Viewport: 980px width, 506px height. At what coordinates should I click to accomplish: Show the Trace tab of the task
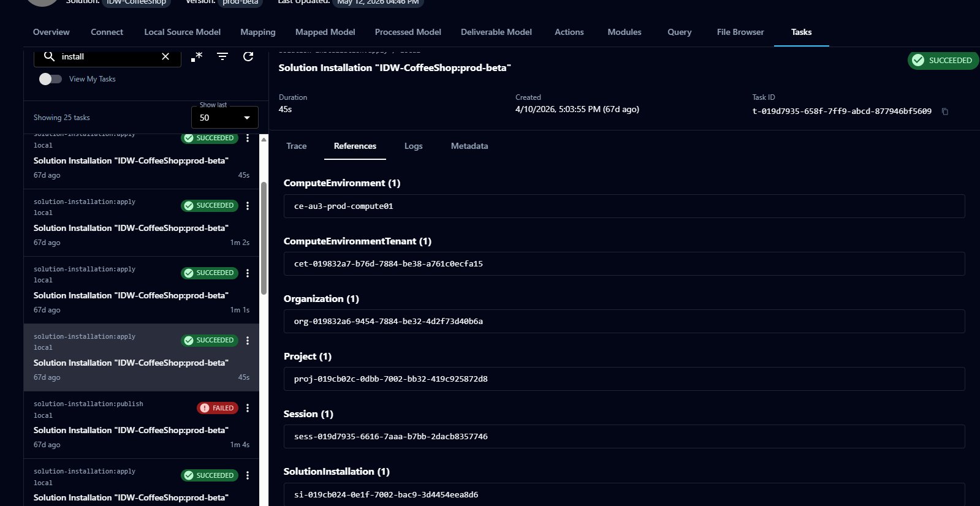click(x=296, y=146)
